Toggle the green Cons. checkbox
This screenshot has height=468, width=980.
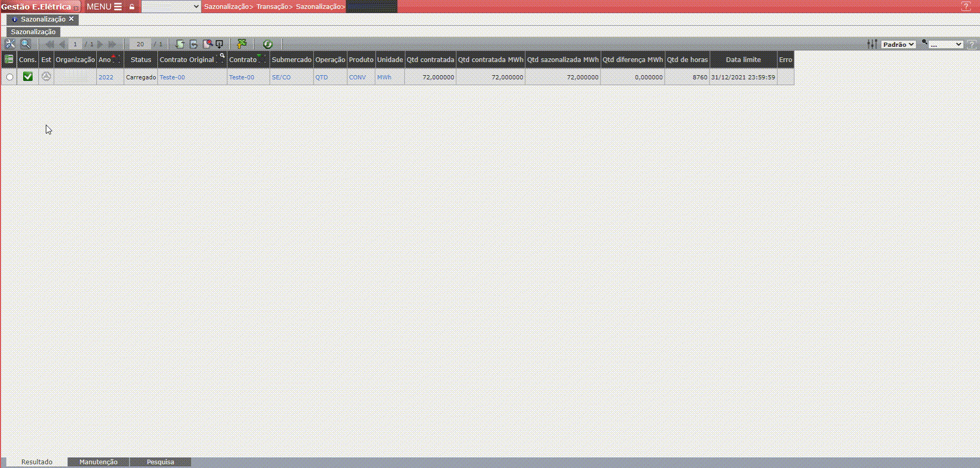pos(28,77)
